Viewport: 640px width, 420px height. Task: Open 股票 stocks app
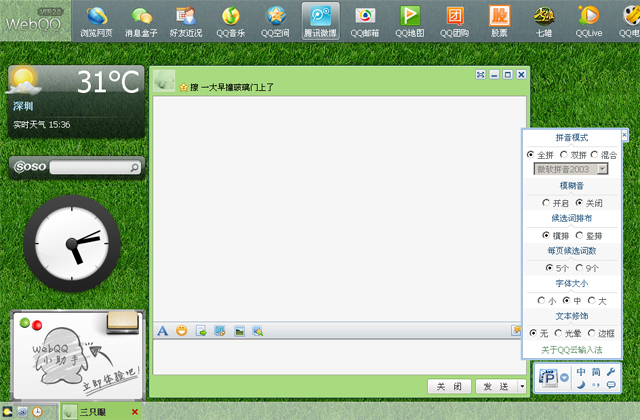point(499,21)
